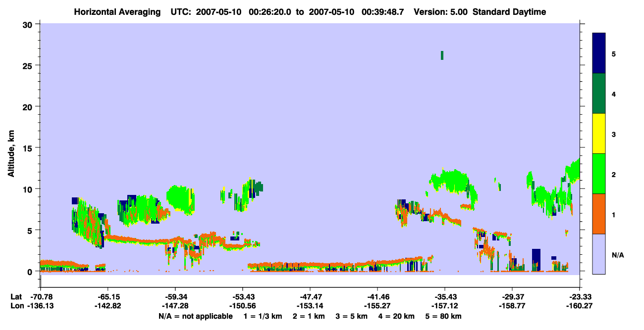Click the dark blue color bar segment labeled 5
Screen dimensions: 644x330
[599, 53]
